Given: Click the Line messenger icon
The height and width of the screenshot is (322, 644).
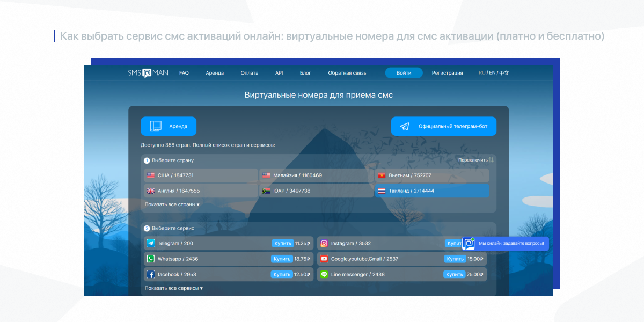Looking at the screenshot, I should pyautogui.click(x=324, y=274).
